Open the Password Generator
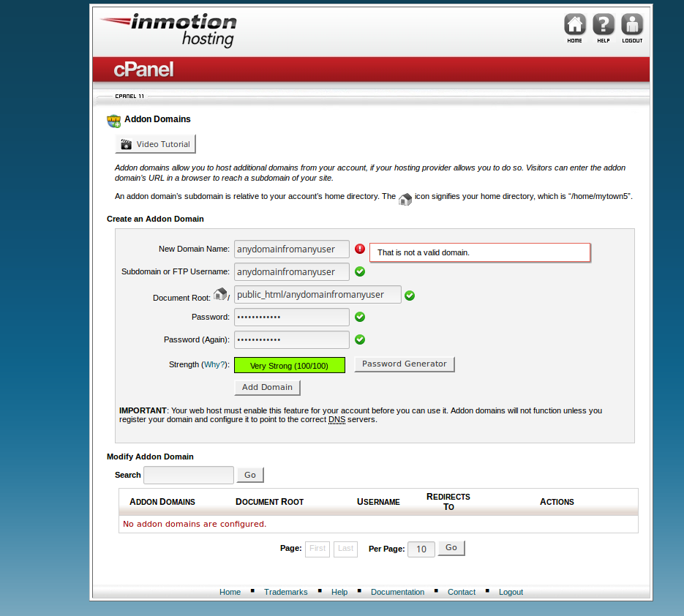 (x=405, y=364)
